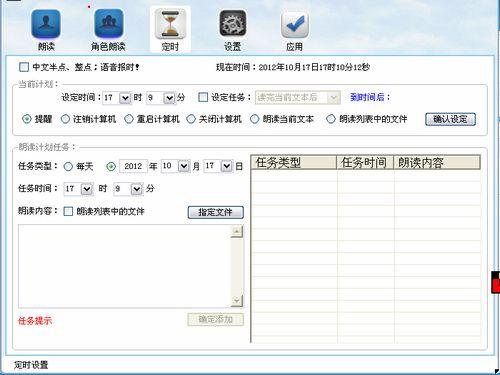
Task: Click the 确定添加 button
Action: click(x=216, y=320)
